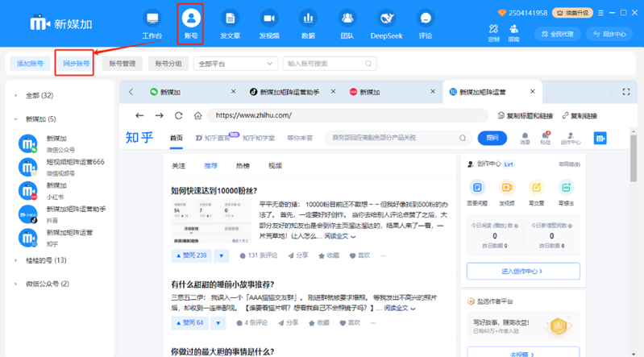
Task: Select the 热榜 feed tab
Action: (x=243, y=166)
